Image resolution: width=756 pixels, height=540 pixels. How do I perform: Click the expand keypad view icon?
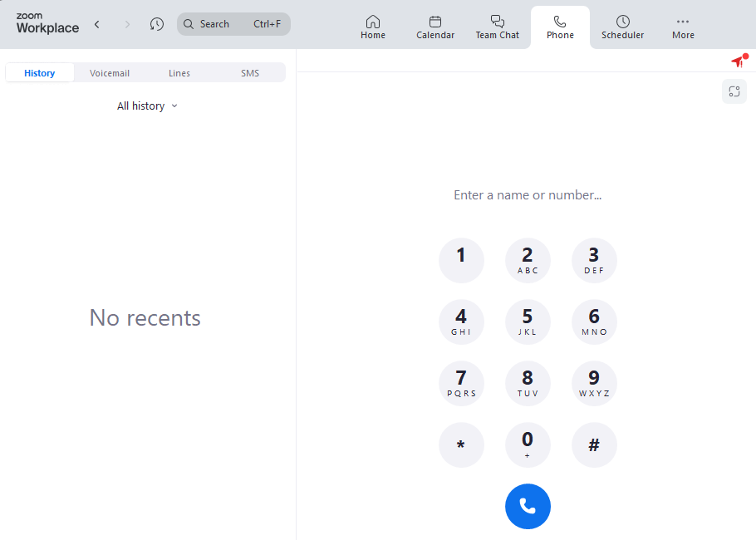point(734,91)
